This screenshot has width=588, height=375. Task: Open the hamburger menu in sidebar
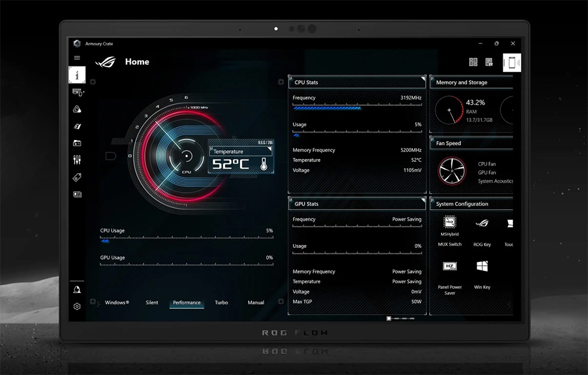click(x=77, y=58)
